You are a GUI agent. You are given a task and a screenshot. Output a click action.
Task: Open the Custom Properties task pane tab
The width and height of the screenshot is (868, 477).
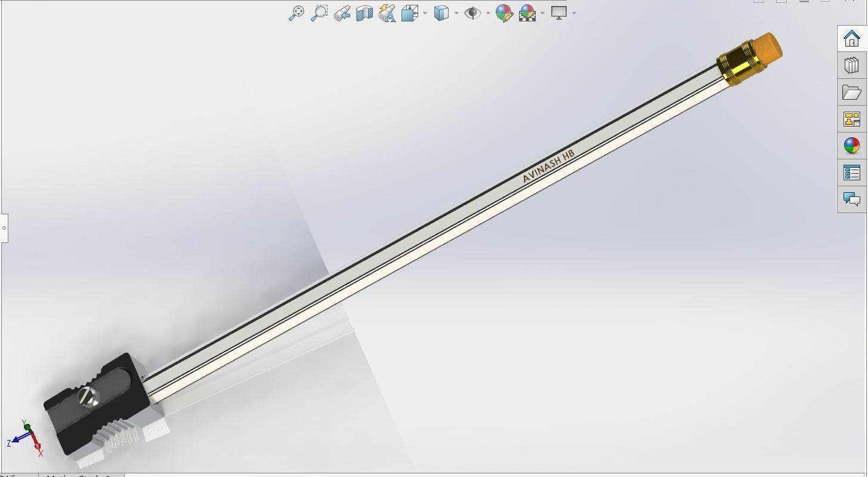pyautogui.click(x=852, y=173)
